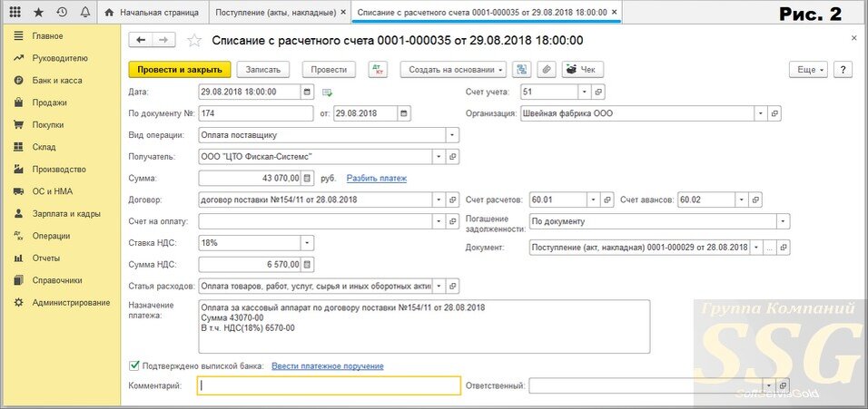This screenshot has width=868, height=409.
Task: Click Разбить платеж link
Action: (x=377, y=179)
